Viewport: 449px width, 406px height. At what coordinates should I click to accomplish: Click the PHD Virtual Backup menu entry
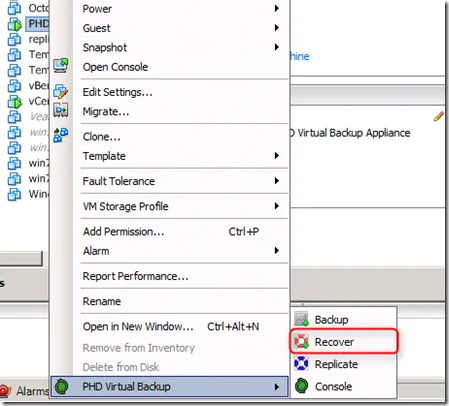(x=169, y=387)
